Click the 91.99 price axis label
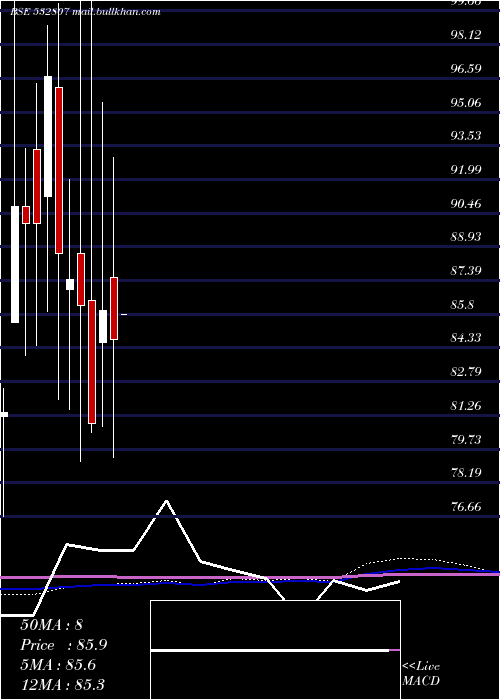Image resolution: width=500 pixels, height=700 pixels. point(466,169)
